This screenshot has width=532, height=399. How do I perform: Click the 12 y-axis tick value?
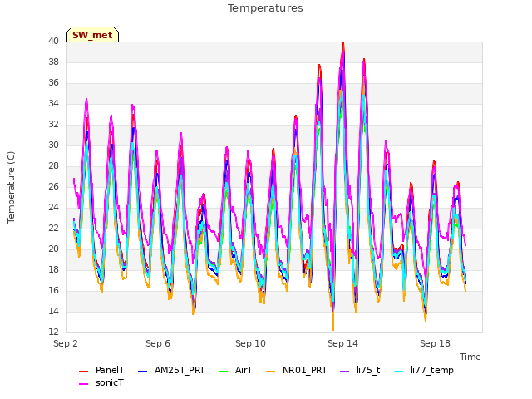(53, 332)
